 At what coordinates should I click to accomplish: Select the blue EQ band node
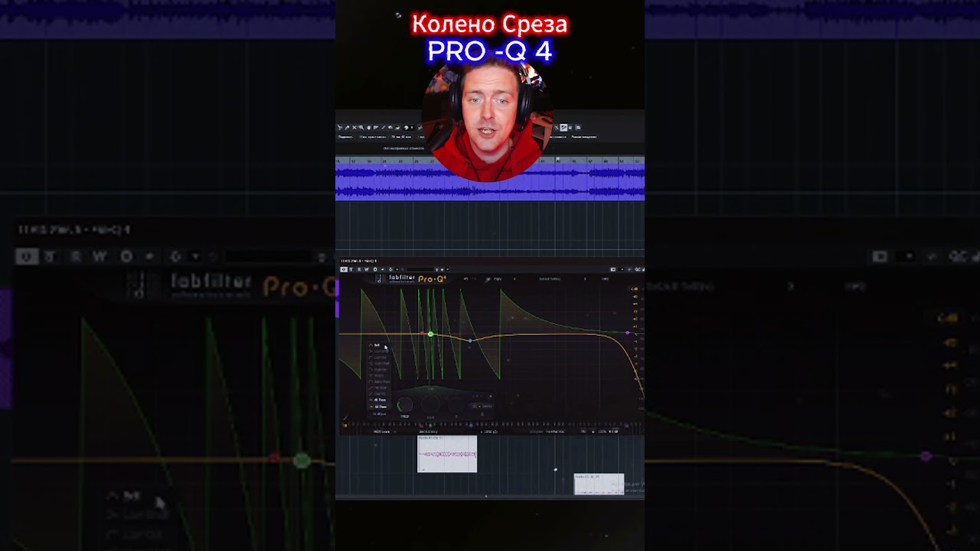coord(470,341)
